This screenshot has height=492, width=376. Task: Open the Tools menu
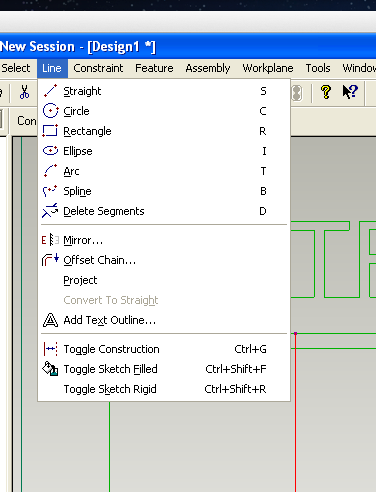318,68
